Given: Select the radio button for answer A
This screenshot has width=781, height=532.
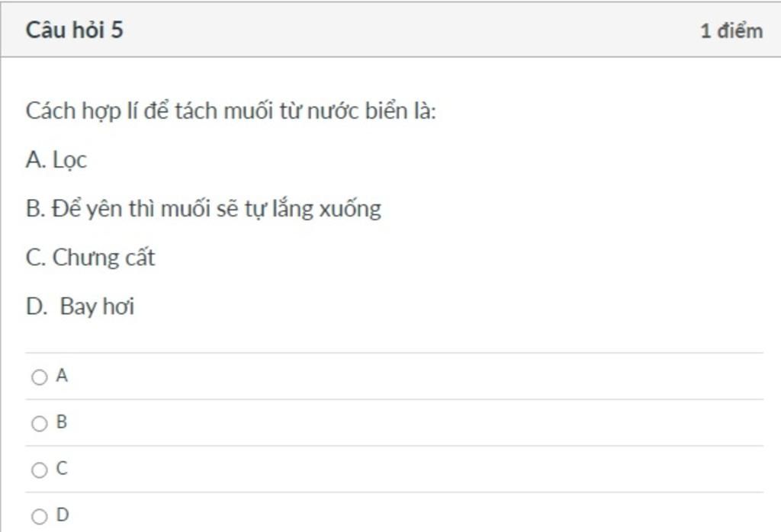Looking at the screenshot, I should (39, 377).
